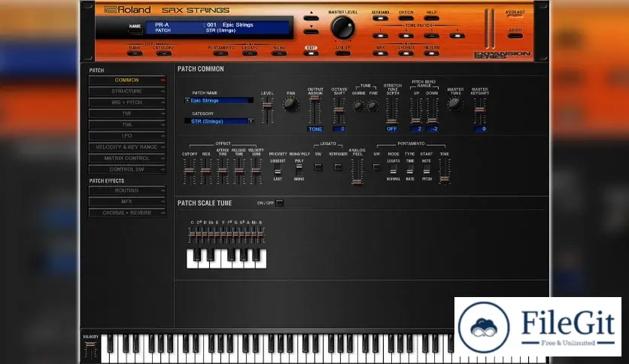Enable the Legato SW checkbox
629x364 pixels.
318,167
